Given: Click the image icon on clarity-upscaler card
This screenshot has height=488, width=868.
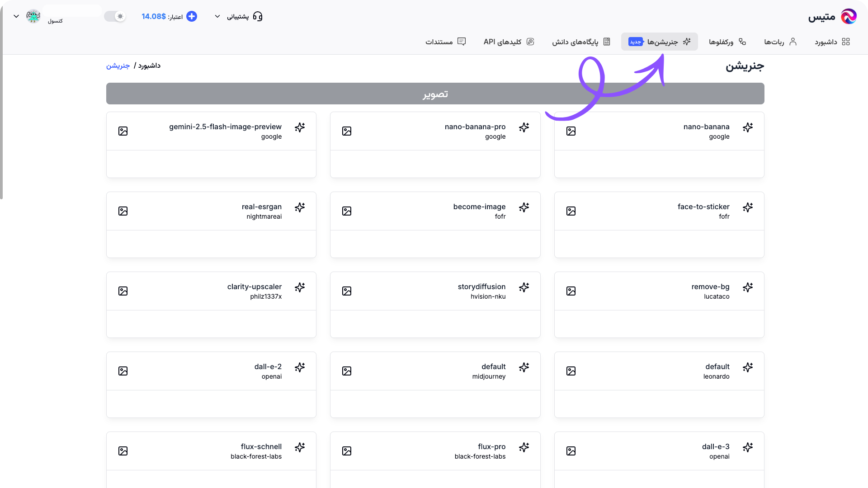Looking at the screenshot, I should pos(123,291).
